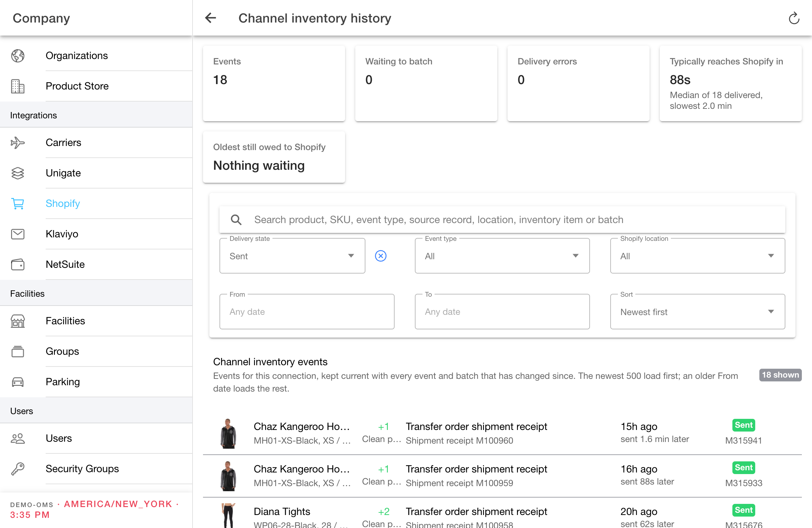This screenshot has width=812, height=528.
Task: Click the To date field
Action: [x=502, y=312]
